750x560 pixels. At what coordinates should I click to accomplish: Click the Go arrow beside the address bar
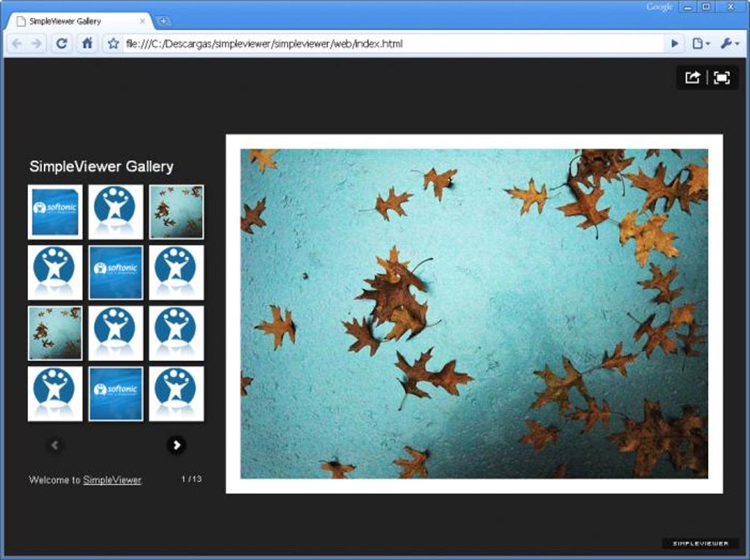[674, 43]
